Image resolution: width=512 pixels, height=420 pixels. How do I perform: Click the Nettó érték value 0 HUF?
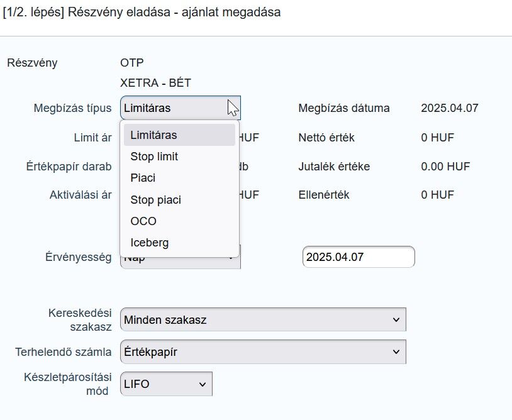(x=438, y=138)
